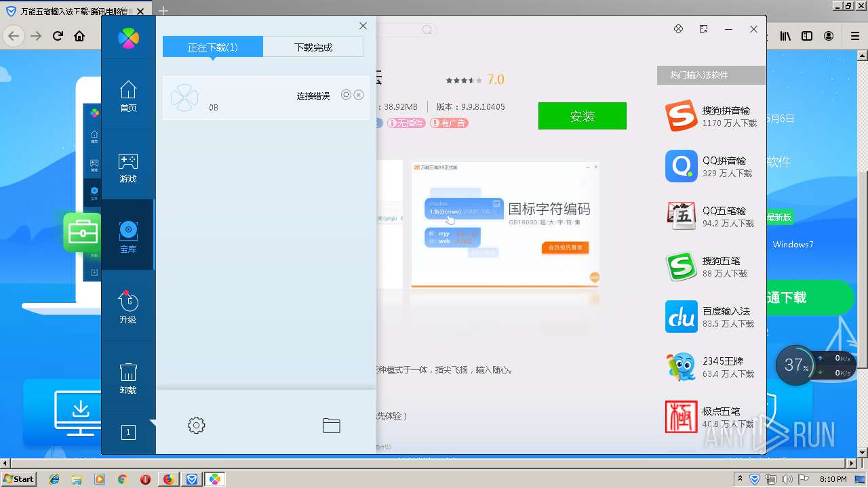Switch to the 正在下载(1) tab
Image resolution: width=868 pixels, height=488 pixels.
click(213, 47)
